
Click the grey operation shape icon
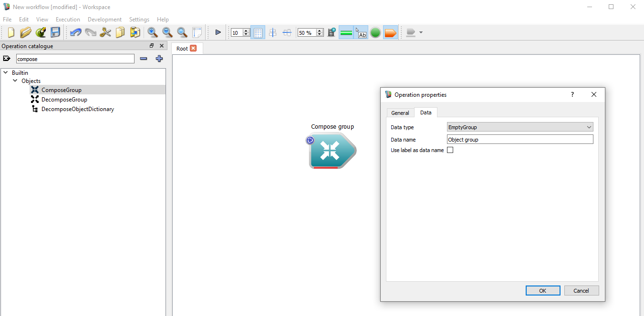411,32
